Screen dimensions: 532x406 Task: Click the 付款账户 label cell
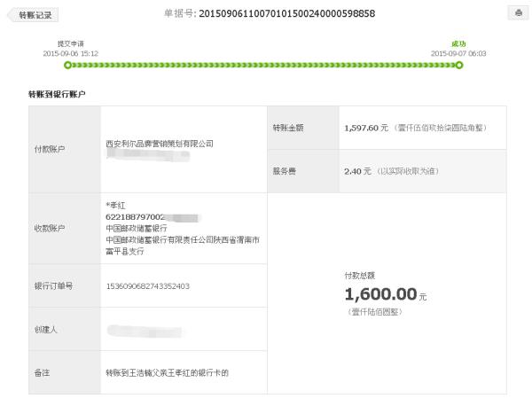[65, 149]
